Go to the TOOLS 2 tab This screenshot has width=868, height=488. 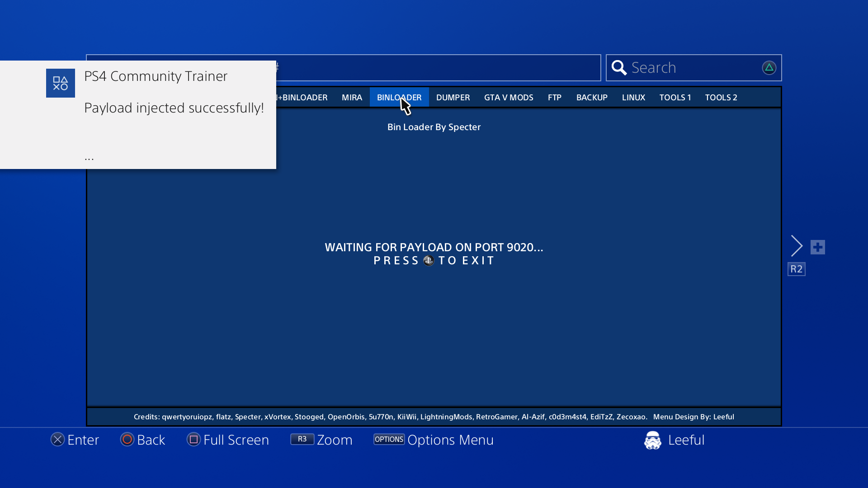click(x=721, y=98)
